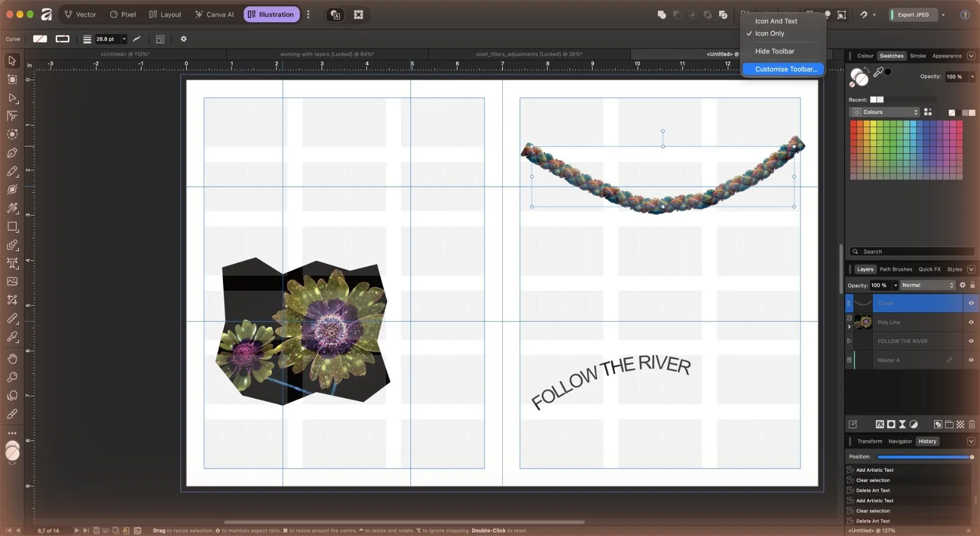
Task: Hide the Master A layer
Action: coord(971,360)
